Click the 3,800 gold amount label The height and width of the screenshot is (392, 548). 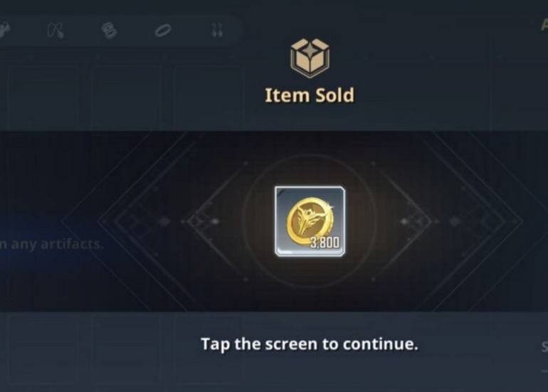point(325,242)
